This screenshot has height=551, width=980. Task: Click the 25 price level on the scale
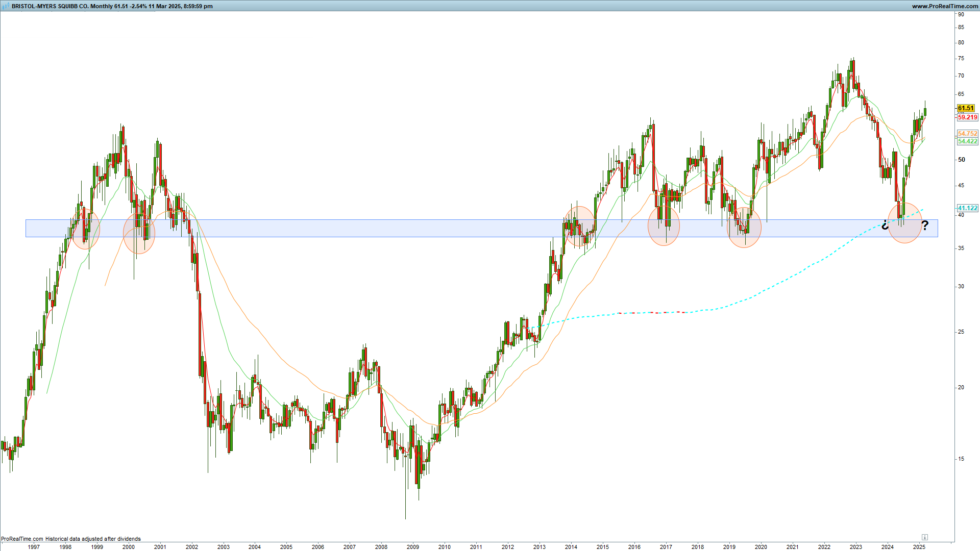coord(961,332)
